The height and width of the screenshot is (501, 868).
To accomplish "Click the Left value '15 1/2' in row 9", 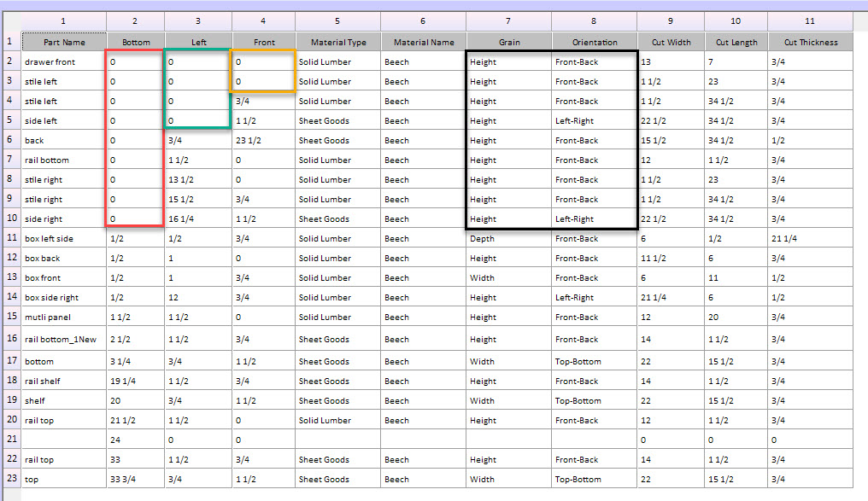I will click(x=198, y=199).
